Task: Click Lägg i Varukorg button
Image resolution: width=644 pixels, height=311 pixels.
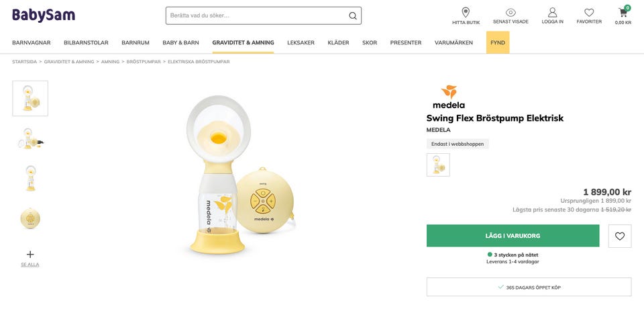Action: tap(513, 236)
